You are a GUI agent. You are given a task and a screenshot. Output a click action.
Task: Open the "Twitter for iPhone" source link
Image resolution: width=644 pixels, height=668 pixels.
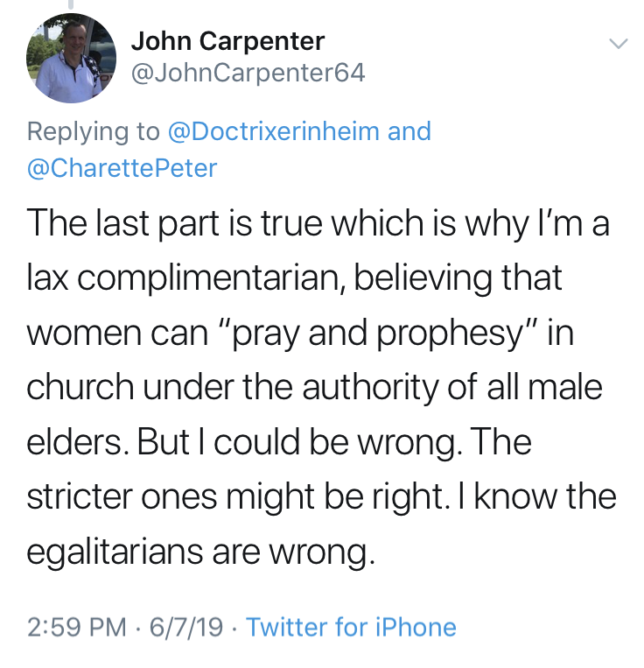coord(351,627)
